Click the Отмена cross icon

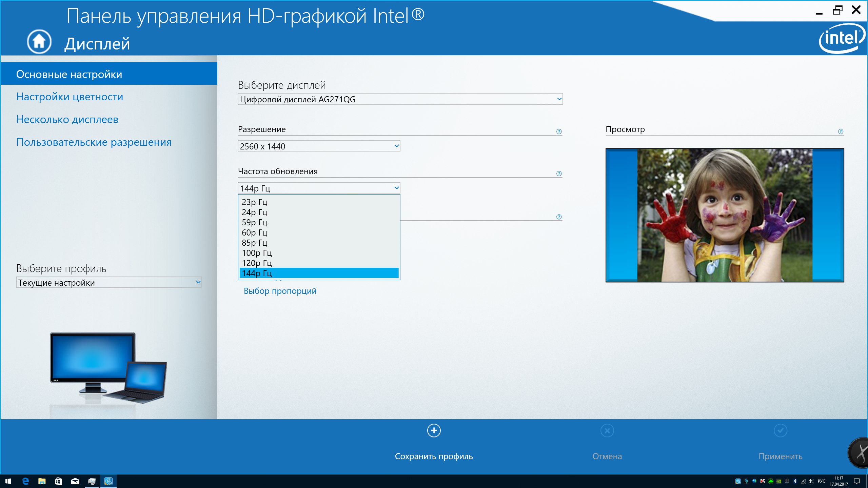tap(607, 430)
